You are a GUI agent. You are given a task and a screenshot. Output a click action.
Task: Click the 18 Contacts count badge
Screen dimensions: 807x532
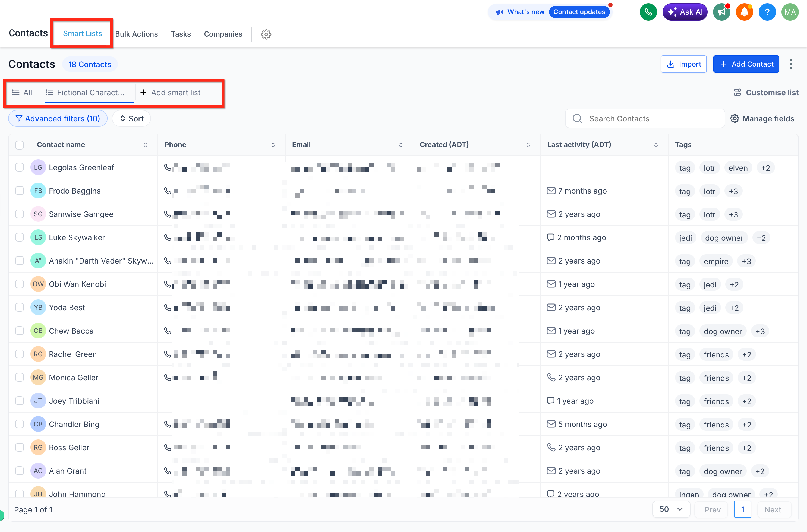90,65
